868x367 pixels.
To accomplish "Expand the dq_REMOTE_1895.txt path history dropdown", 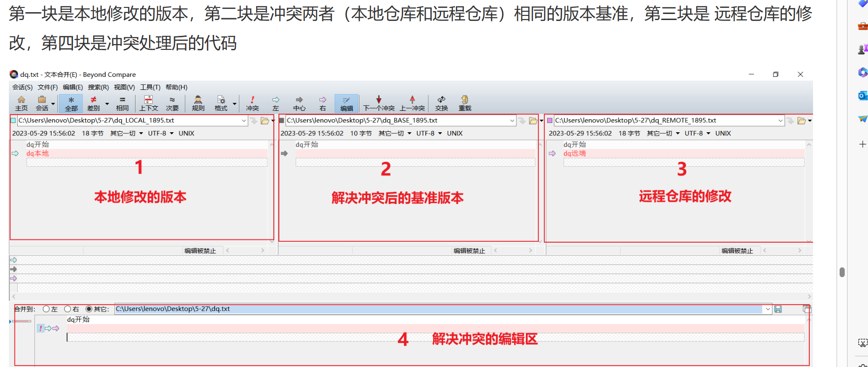I will click(x=780, y=121).
